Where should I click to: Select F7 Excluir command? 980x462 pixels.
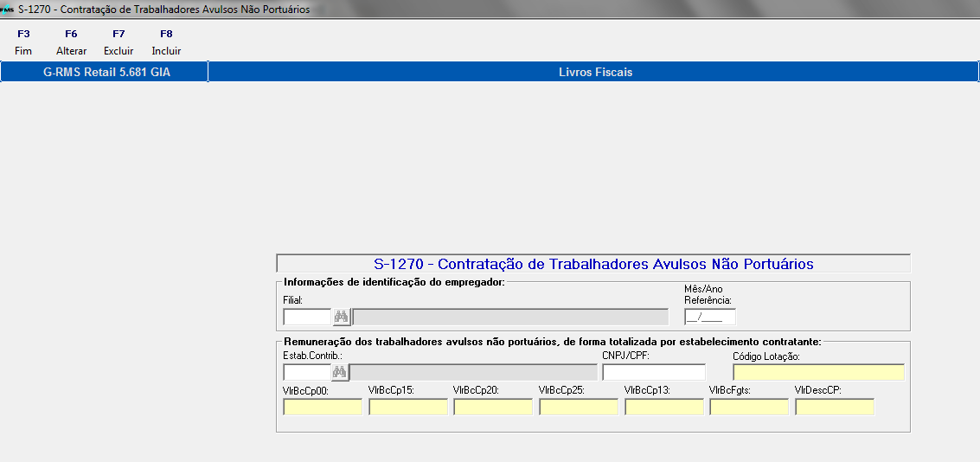[118, 42]
